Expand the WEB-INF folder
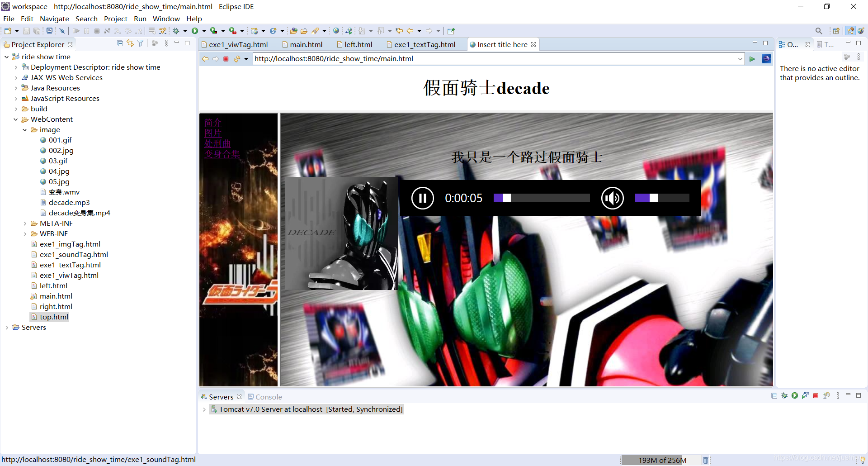The image size is (868, 466). [24, 234]
